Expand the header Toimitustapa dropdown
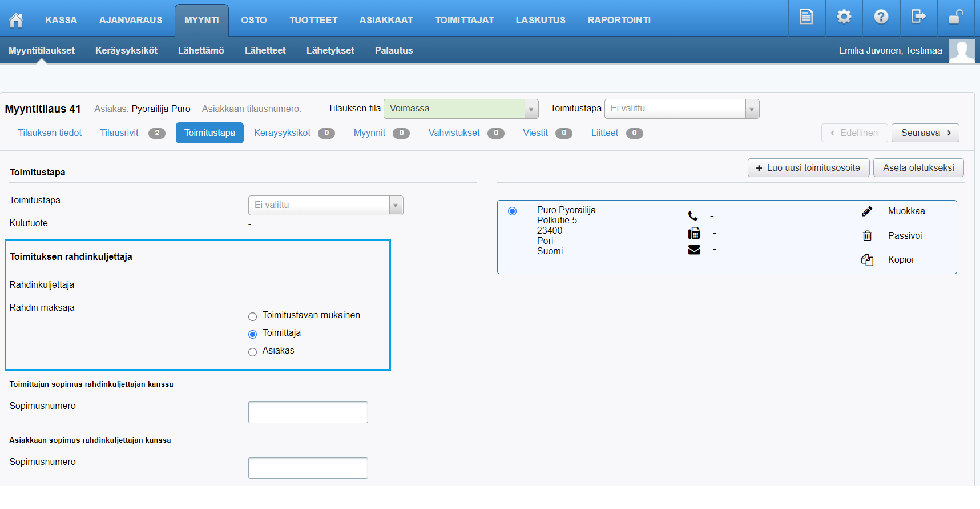980x509 pixels. coord(681,109)
